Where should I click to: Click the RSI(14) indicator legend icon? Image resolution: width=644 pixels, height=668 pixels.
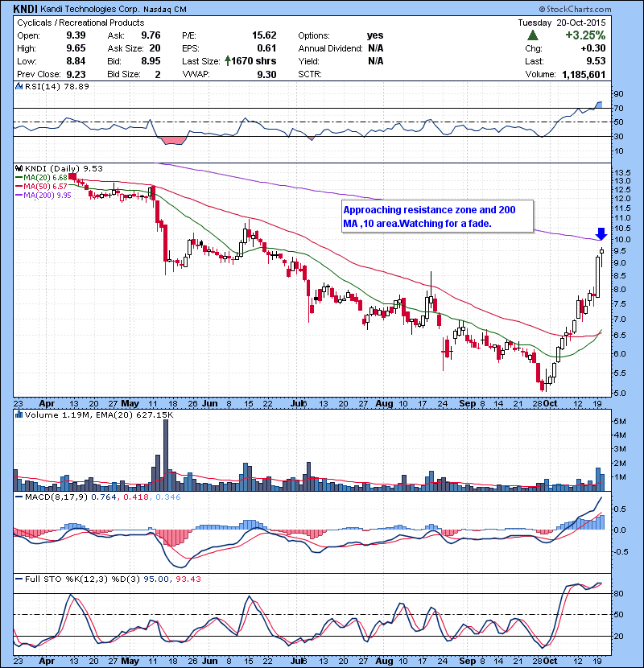[19, 86]
